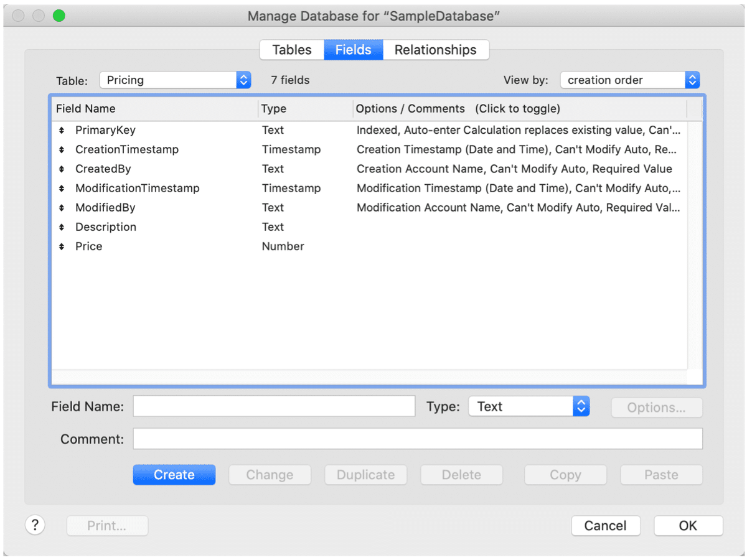Screen dimensions: 747x560
Task: Open help via the question mark icon
Action: (x=35, y=525)
